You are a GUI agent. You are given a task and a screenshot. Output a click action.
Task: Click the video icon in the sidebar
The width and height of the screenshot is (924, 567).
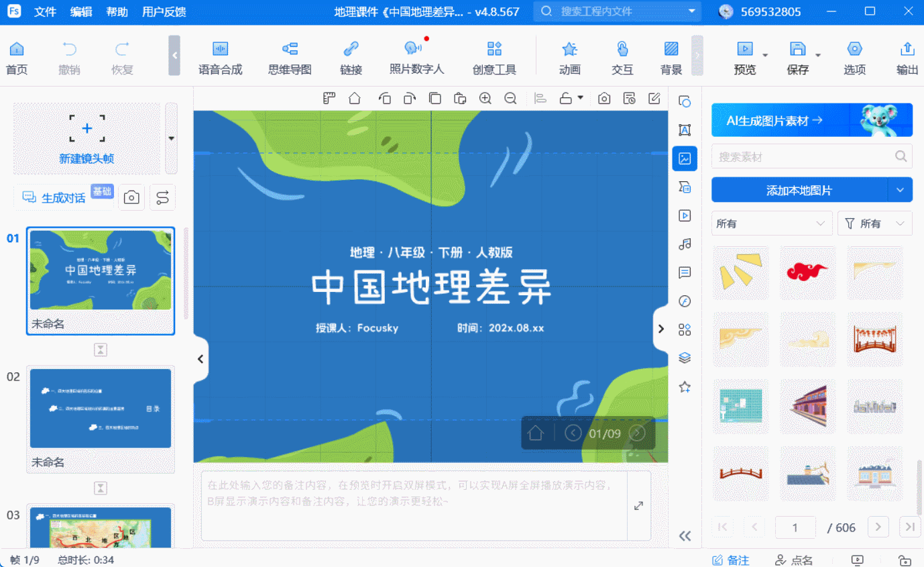pyautogui.click(x=685, y=215)
